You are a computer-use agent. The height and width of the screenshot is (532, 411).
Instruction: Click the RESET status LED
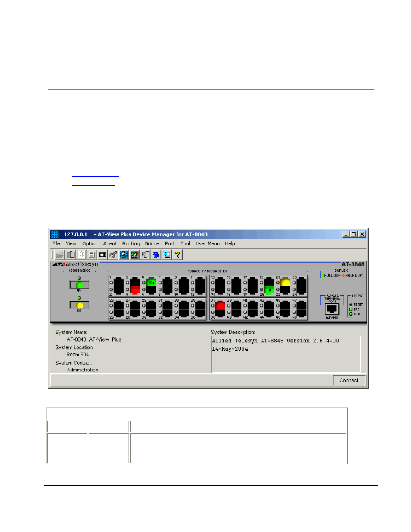[351, 305]
